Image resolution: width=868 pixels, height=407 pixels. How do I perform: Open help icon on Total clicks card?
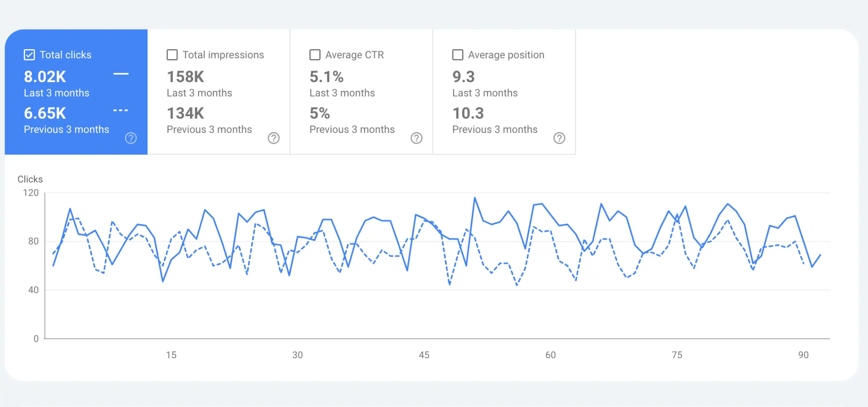131,138
